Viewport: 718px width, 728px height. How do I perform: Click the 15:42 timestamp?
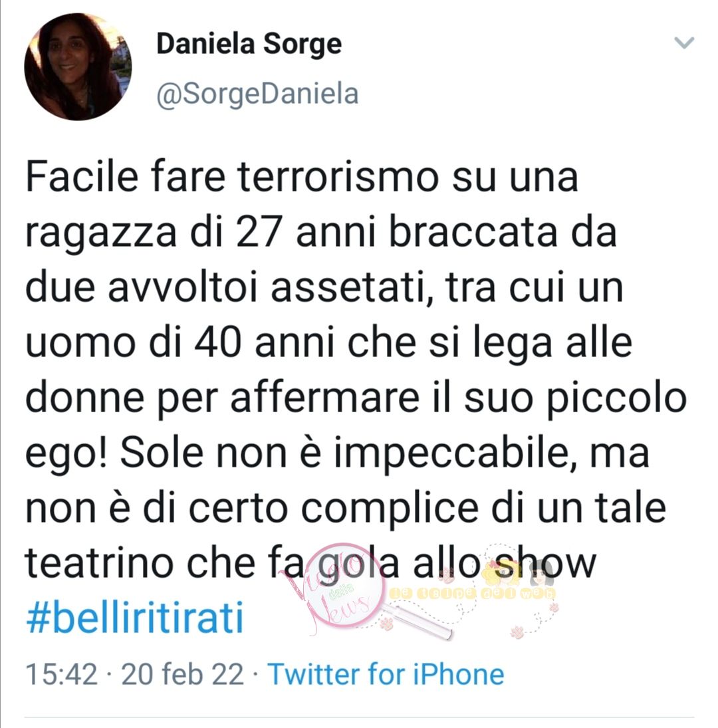coord(62,674)
